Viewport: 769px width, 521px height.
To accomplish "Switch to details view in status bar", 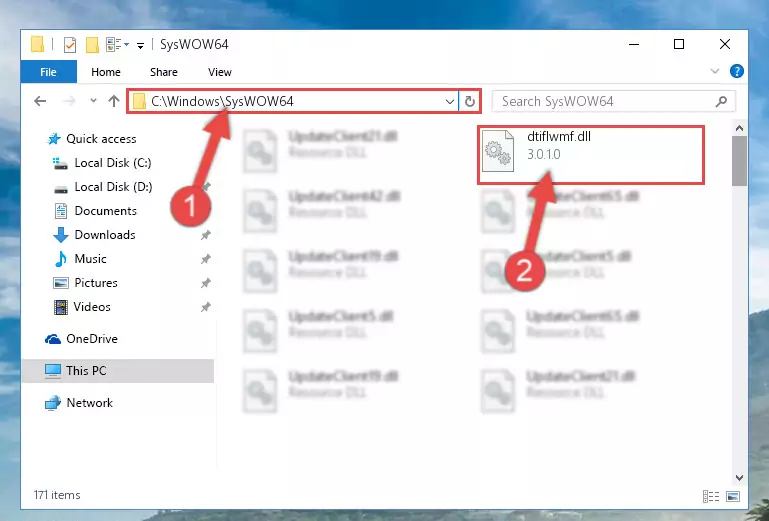I will [x=711, y=496].
